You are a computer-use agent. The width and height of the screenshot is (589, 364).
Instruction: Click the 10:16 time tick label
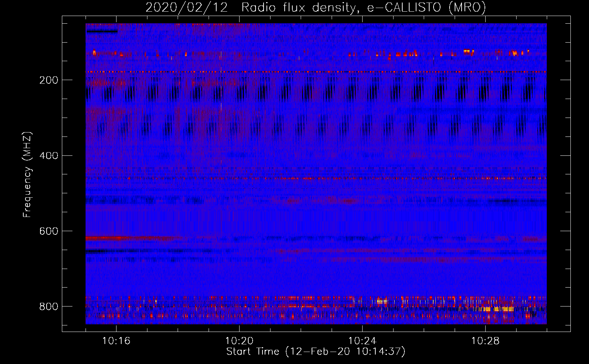coord(116,341)
